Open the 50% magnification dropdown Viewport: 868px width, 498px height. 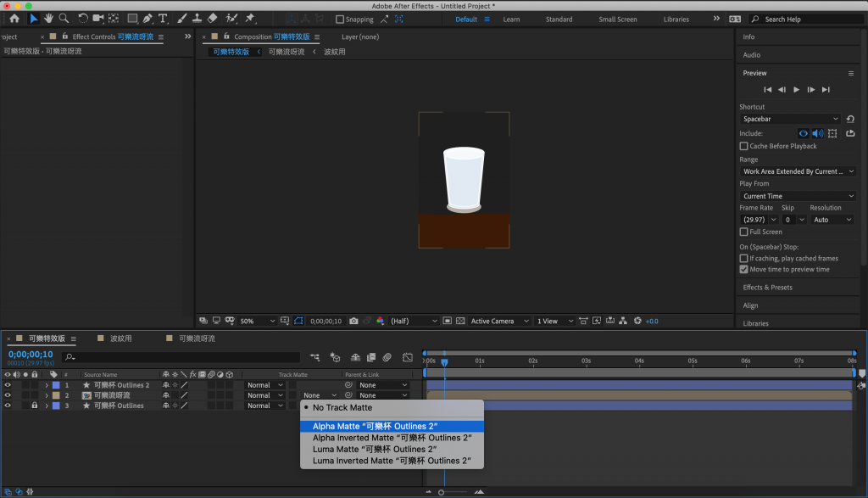(x=258, y=322)
